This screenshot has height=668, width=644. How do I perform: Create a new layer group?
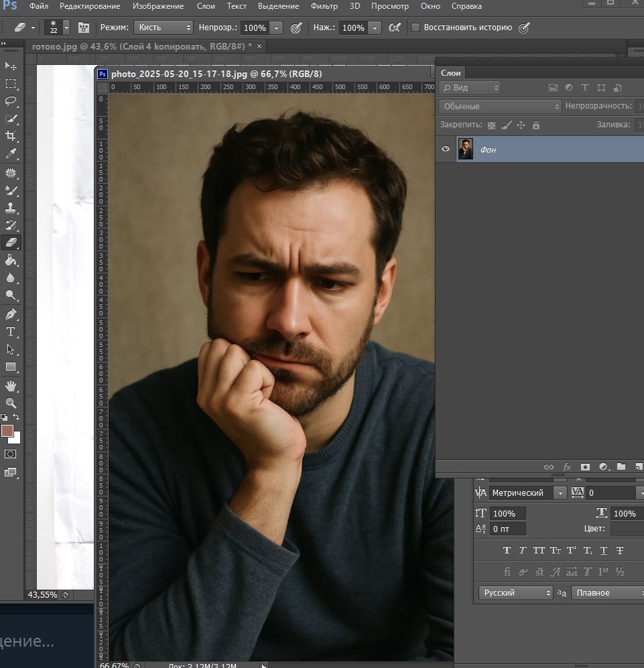click(621, 467)
